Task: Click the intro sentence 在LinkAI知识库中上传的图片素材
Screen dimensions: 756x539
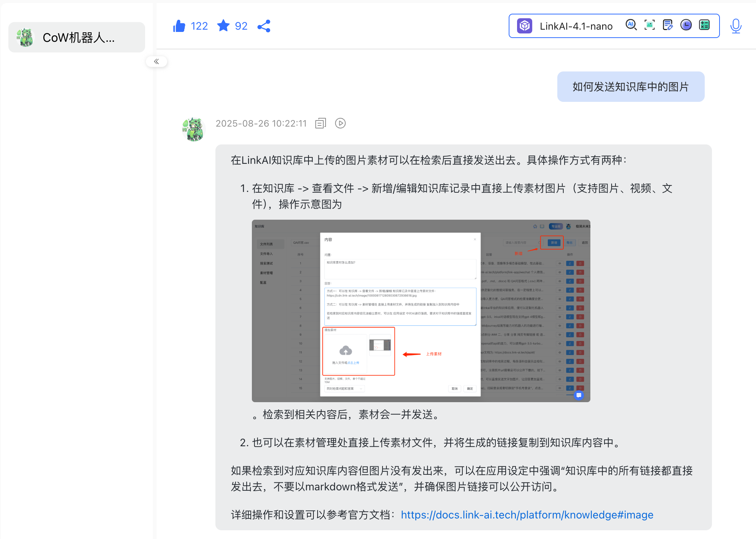Action: pos(429,160)
